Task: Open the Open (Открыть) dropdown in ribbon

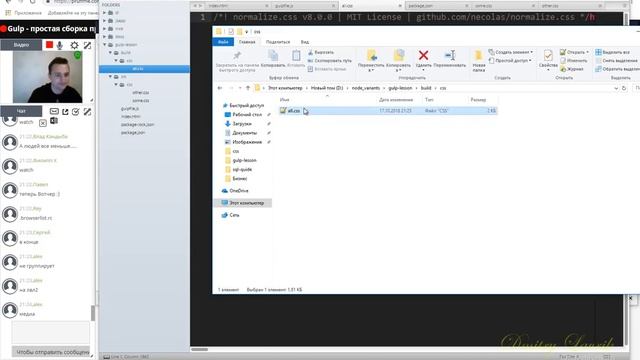Action: pos(574,52)
